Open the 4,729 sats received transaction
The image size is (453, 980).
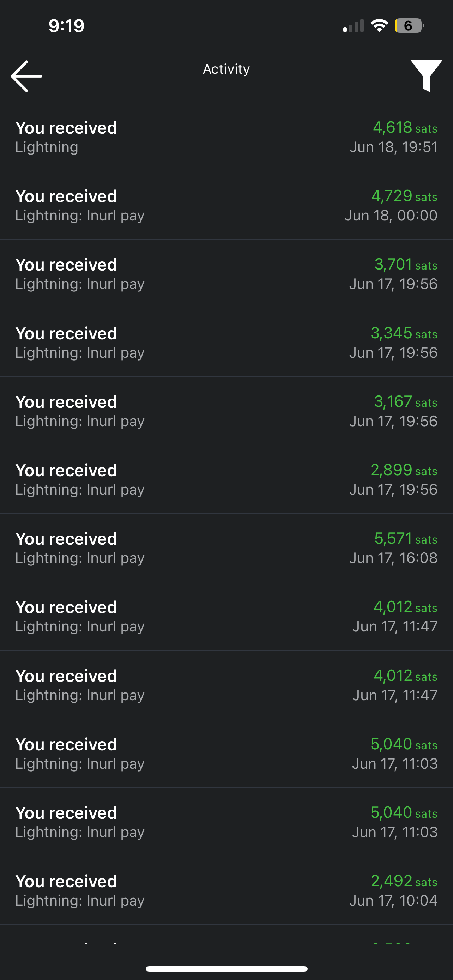click(226, 205)
